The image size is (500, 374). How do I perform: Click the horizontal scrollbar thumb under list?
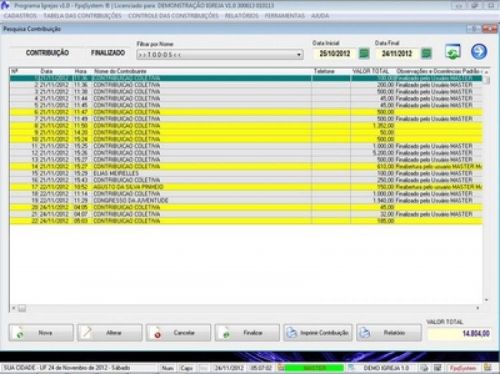pyautogui.click(x=22, y=308)
